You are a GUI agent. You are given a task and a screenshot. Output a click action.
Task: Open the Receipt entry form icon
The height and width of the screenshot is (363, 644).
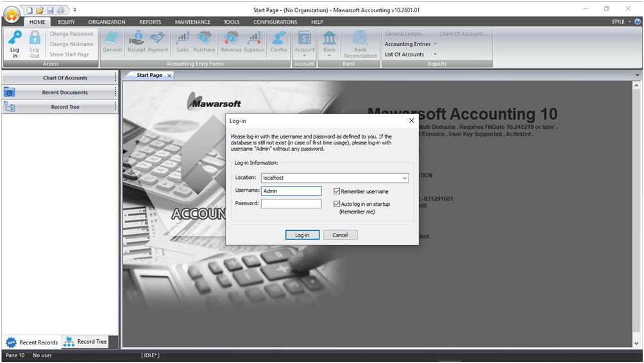pyautogui.click(x=136, y=40)
